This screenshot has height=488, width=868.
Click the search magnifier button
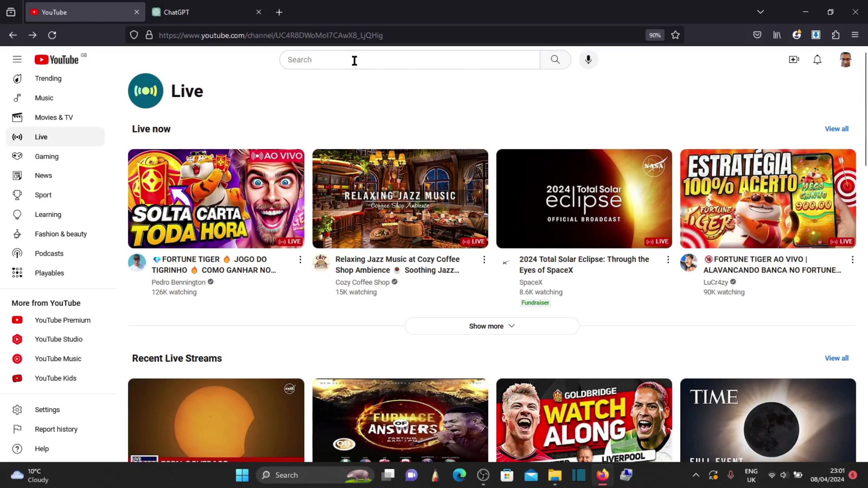point(555,59)
